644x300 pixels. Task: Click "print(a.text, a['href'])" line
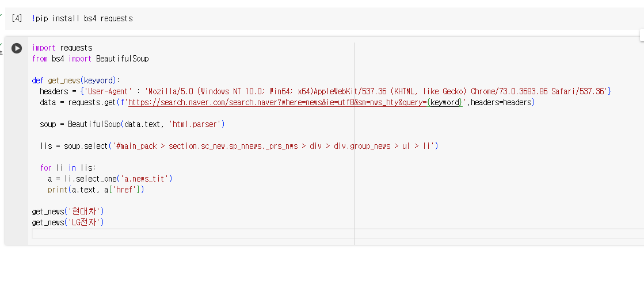point(96,190)
